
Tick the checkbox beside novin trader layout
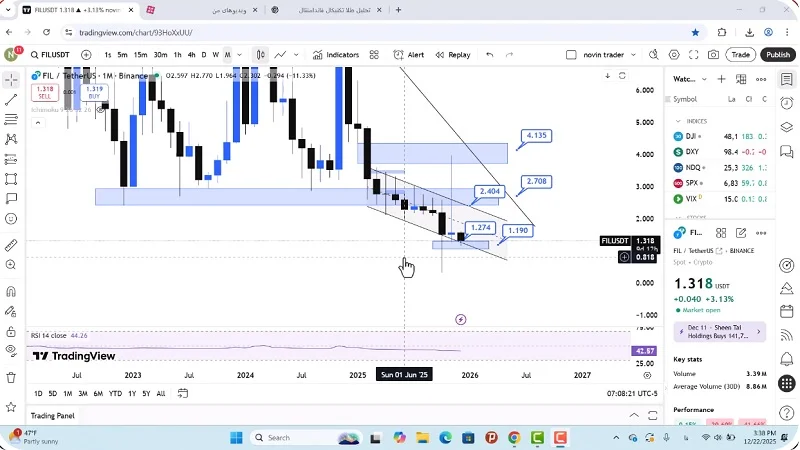coord(571,55)
